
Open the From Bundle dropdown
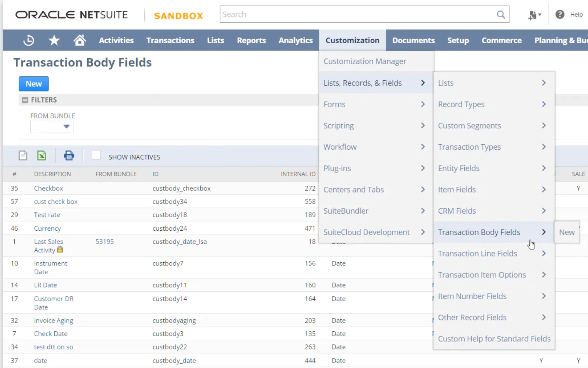coord(52,127)
